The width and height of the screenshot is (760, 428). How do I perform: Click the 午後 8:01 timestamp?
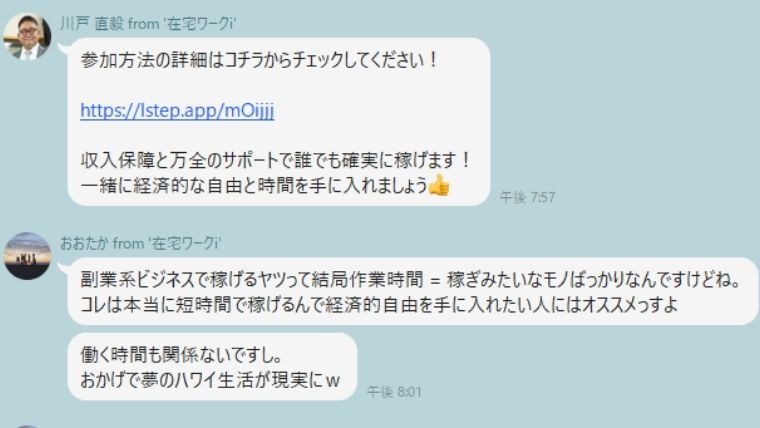(394, 391)
